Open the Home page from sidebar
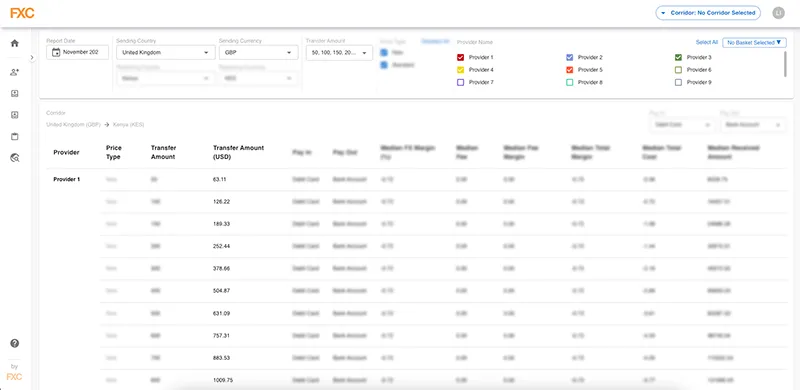Image resolution: width=800 pixels, height=390 pixels. coord(15,43)
